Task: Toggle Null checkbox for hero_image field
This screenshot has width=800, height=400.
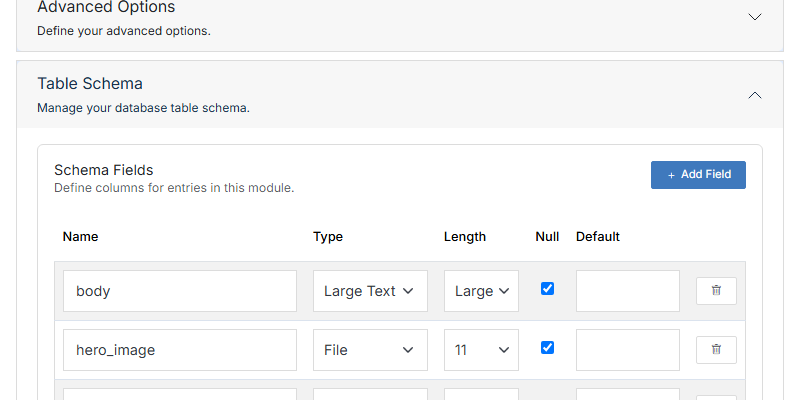Action: tap(547, 348)
